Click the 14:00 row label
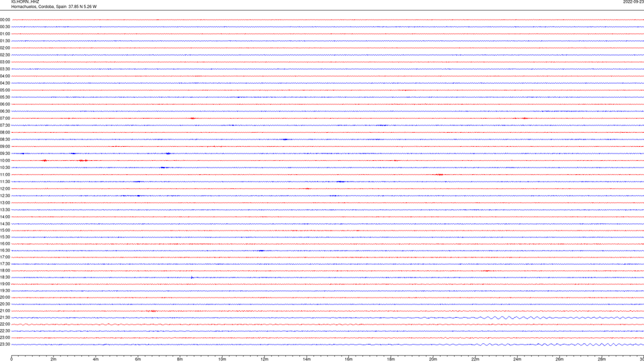 click(x=5, y=217)
